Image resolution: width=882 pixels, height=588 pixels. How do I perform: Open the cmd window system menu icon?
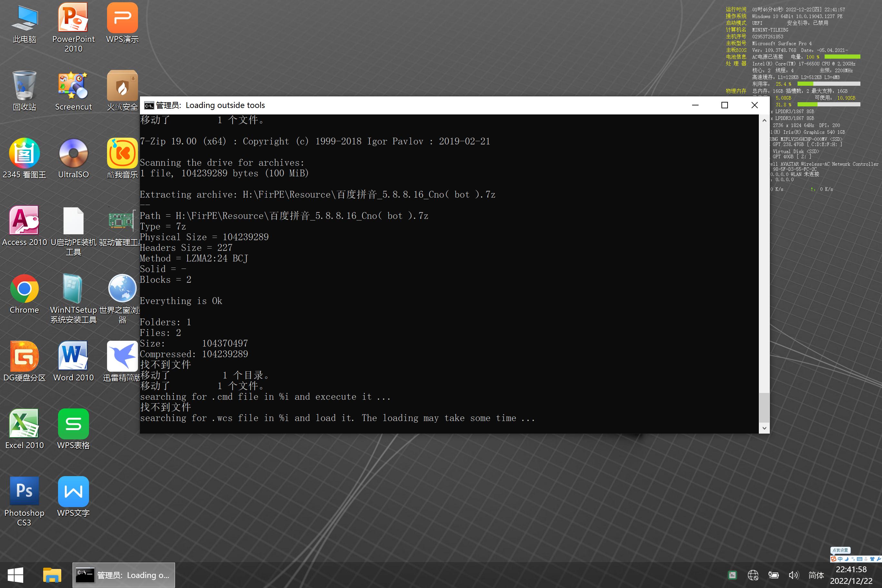click(x=149, y=105)
